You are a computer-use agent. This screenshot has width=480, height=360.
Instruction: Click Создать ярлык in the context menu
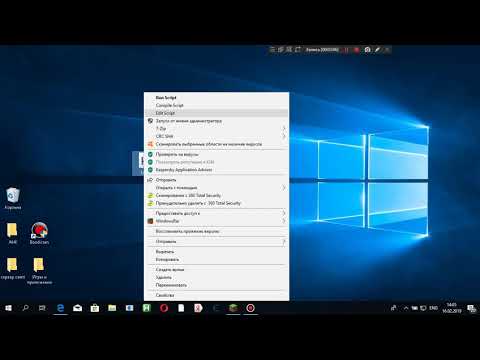pyautogui.click(x=170, y=270)
